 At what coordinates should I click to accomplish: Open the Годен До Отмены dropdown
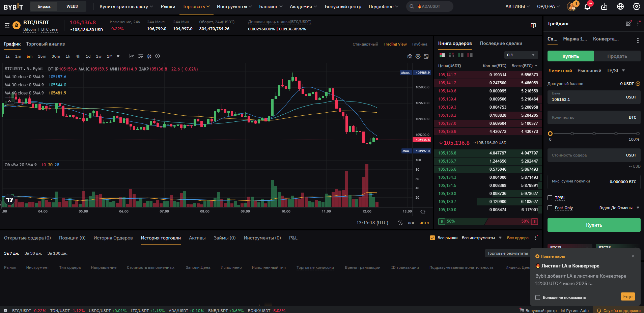pyautogui.click(x=619, y=208)
